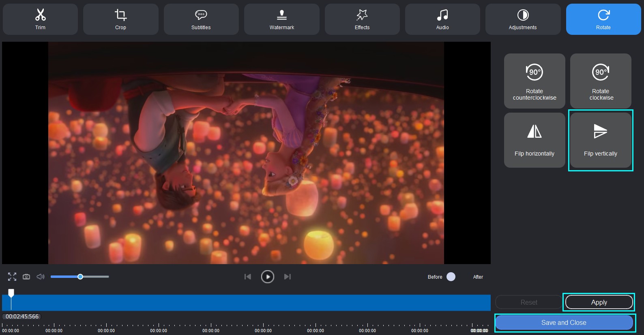Switch to the Subtitles tab
Image resolution: width=644 pixels, height=335 pixels.
[x=201, y=19]
